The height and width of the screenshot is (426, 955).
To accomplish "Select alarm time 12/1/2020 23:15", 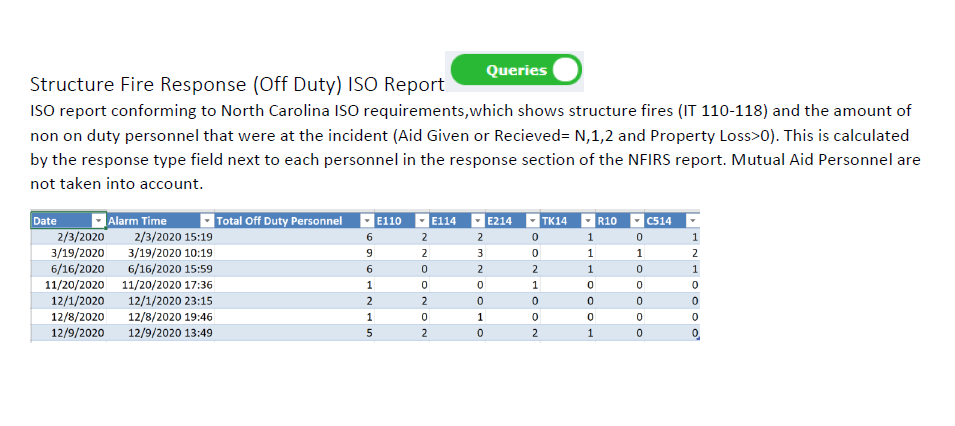I will [160, 300].
